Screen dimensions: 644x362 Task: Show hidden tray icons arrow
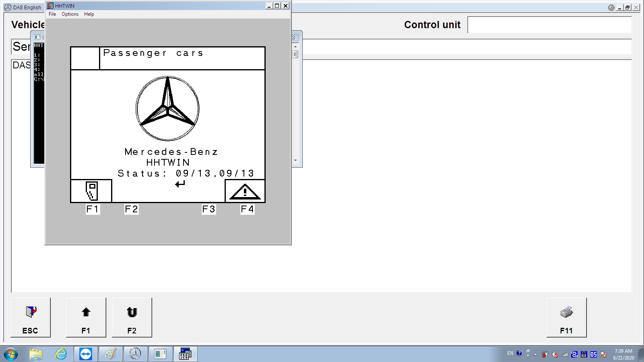(x=535, y=355)
